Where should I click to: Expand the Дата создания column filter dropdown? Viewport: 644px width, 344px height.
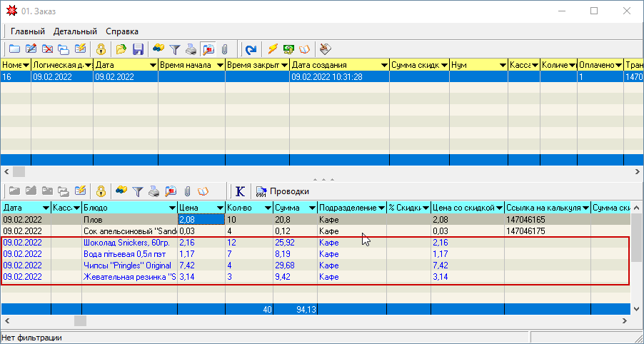383,65
